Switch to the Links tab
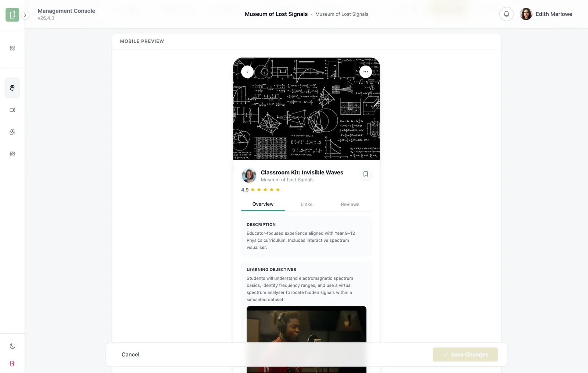Screen dimensions: 588x373 306,204
